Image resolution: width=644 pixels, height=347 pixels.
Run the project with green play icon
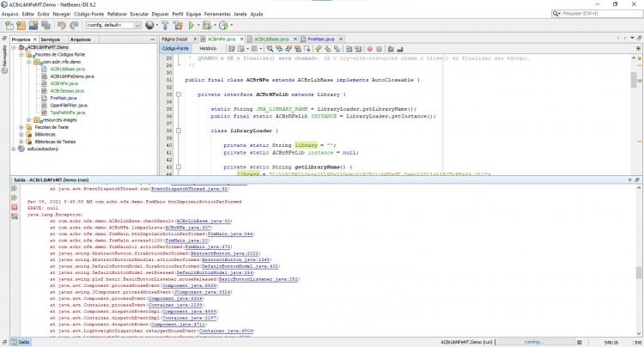[191, 26]
